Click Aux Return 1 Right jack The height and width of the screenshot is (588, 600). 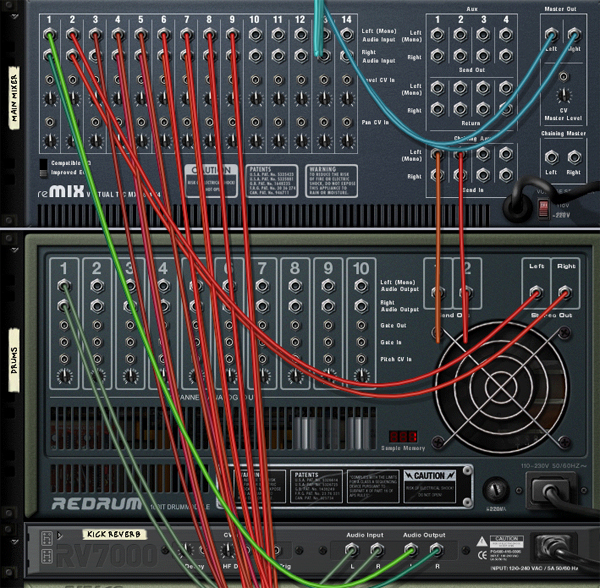pyautogui.click(x=437, y=109)
